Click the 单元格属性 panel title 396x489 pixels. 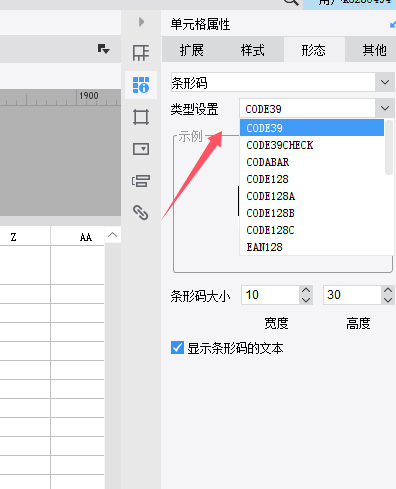(x=200, y=24)
